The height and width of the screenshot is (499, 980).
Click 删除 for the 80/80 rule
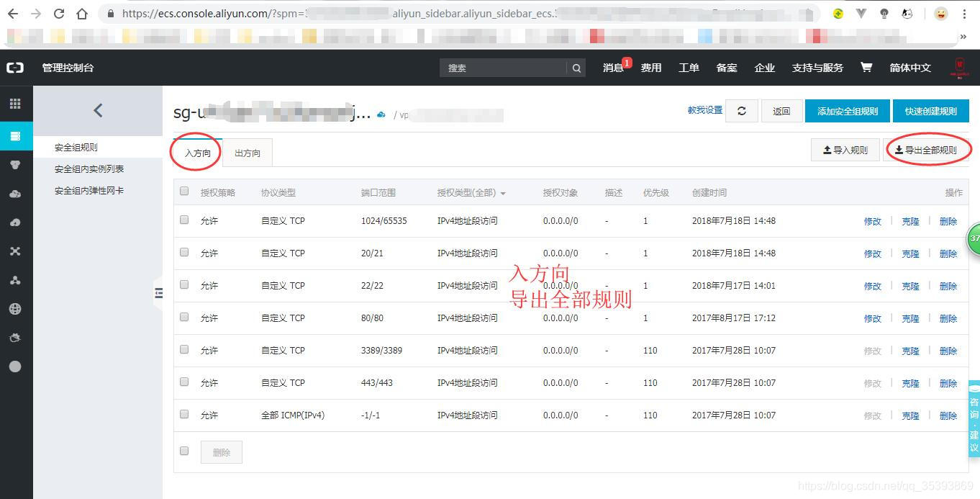(x=948, y=318)
